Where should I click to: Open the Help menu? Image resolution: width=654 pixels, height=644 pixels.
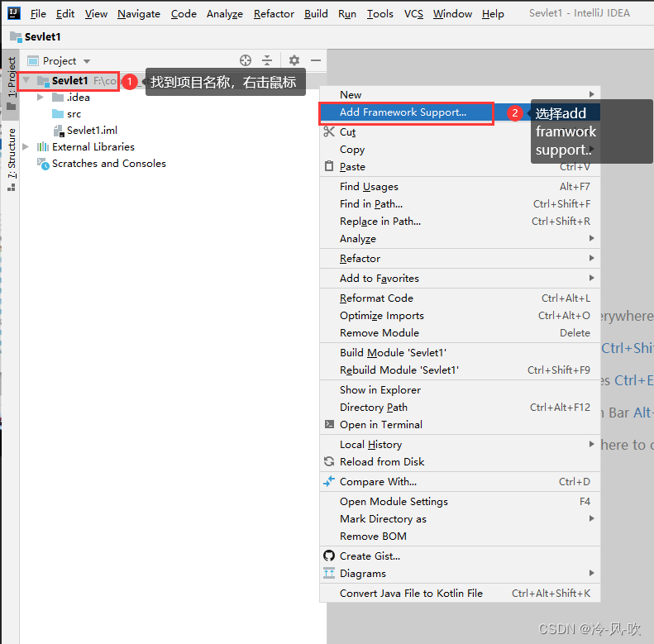coord(493,14)
